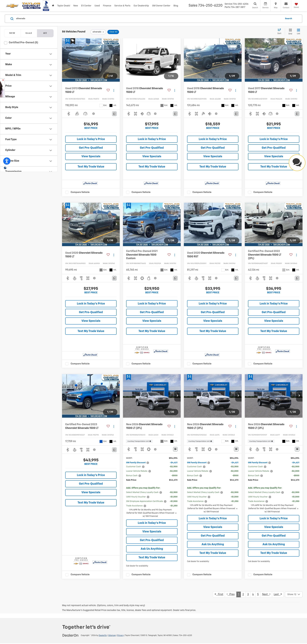Image resolution: width=307 pixels, height=644 pixels.
Task: Expand the Mileage filter
Action: [x=29, y=97]
